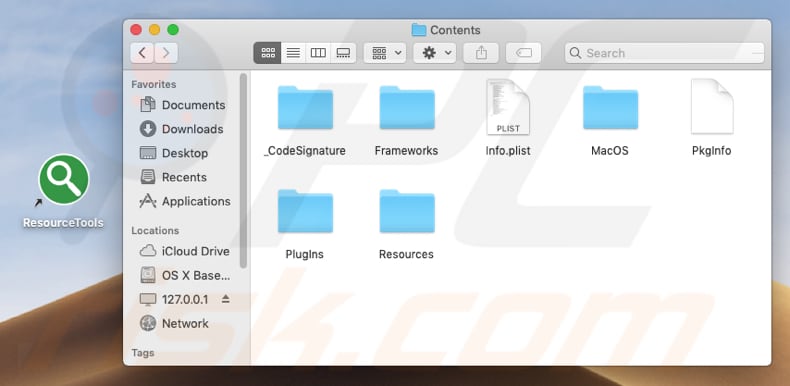This screenshot has width=790, height=386.
Task: Click the _CodeSignature name label
Action: tap(305, 151)
